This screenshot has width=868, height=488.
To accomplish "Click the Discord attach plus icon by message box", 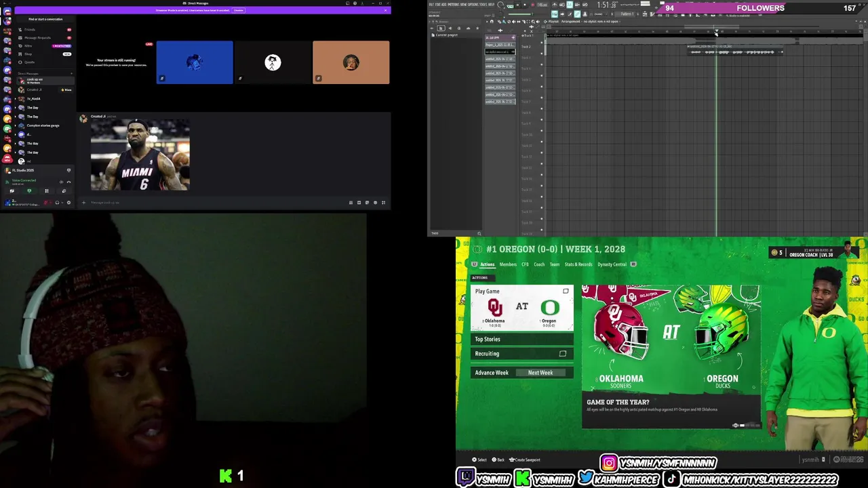I will click(83, 202).
